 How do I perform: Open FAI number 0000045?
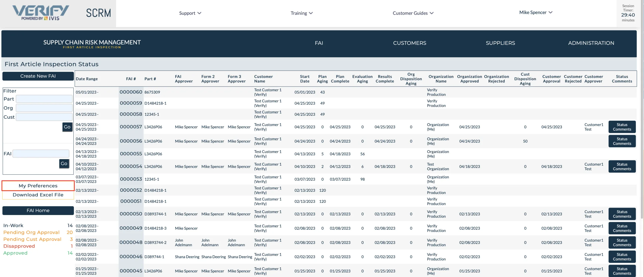[x=131, y=271]
